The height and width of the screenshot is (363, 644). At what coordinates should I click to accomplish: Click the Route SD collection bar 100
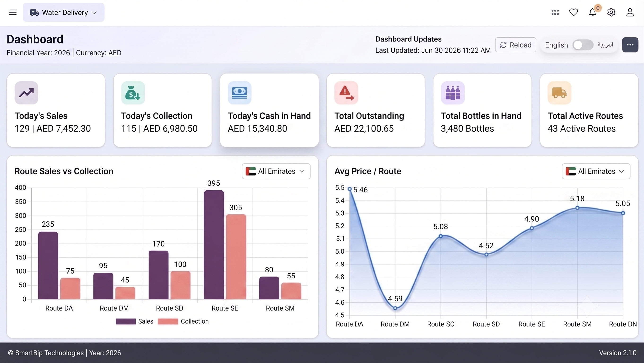[x=180, y=285]
